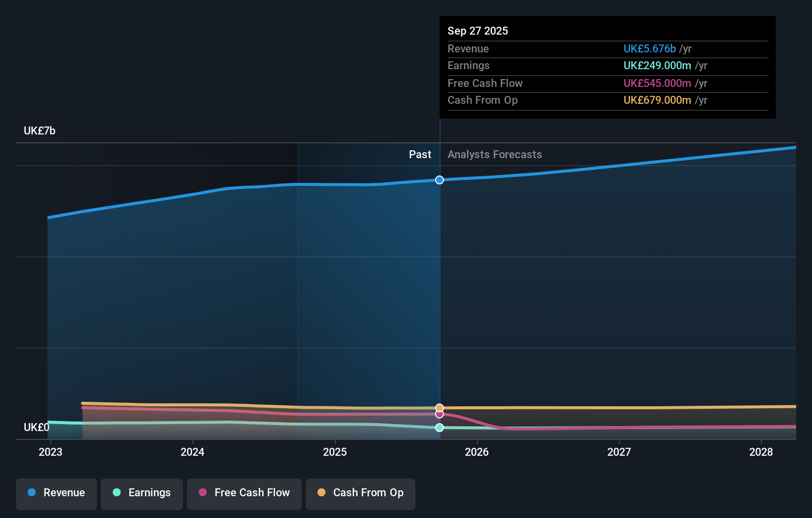Hide the Free Cash Flow series
The width and height of the screenshot is (812, 518).
coord(244,493)
